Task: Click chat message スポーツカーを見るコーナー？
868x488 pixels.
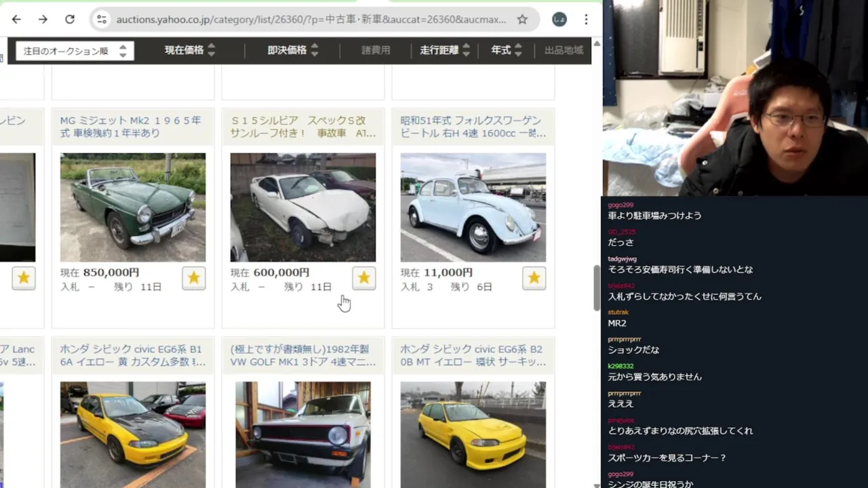Action: (x=667, y=458)
